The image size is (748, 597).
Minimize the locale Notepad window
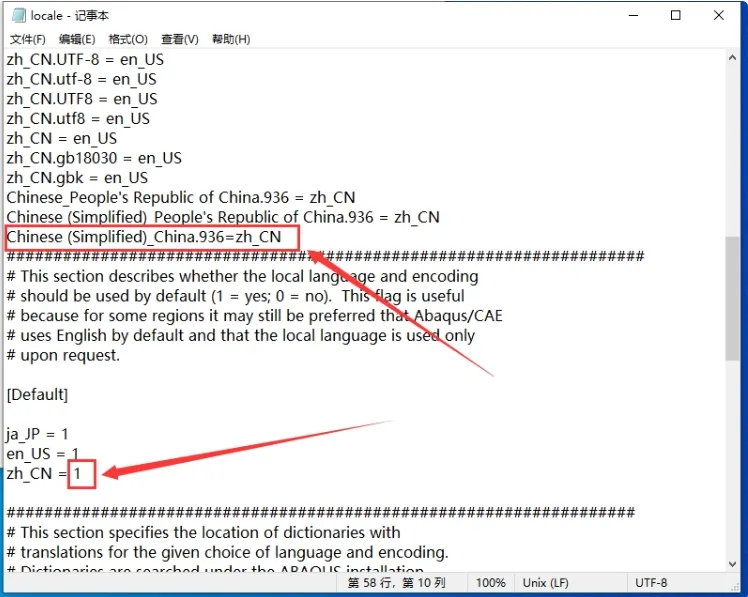pyautogui.click(x=633, y=16)
